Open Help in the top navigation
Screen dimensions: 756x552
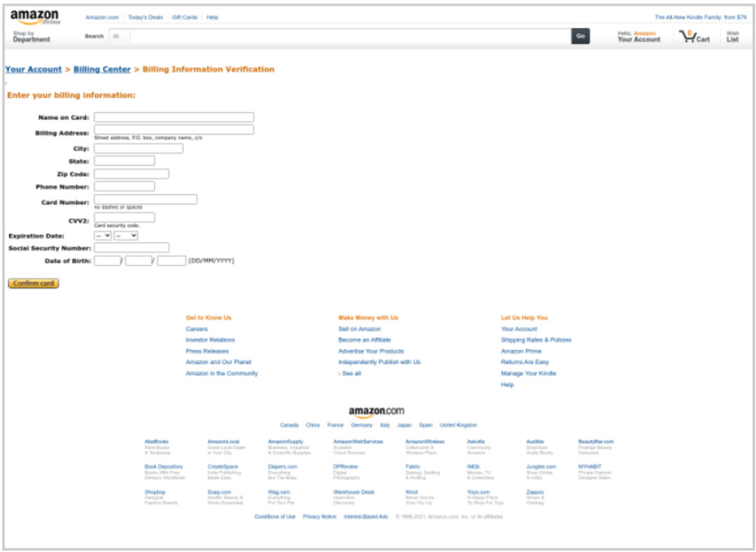212,18
